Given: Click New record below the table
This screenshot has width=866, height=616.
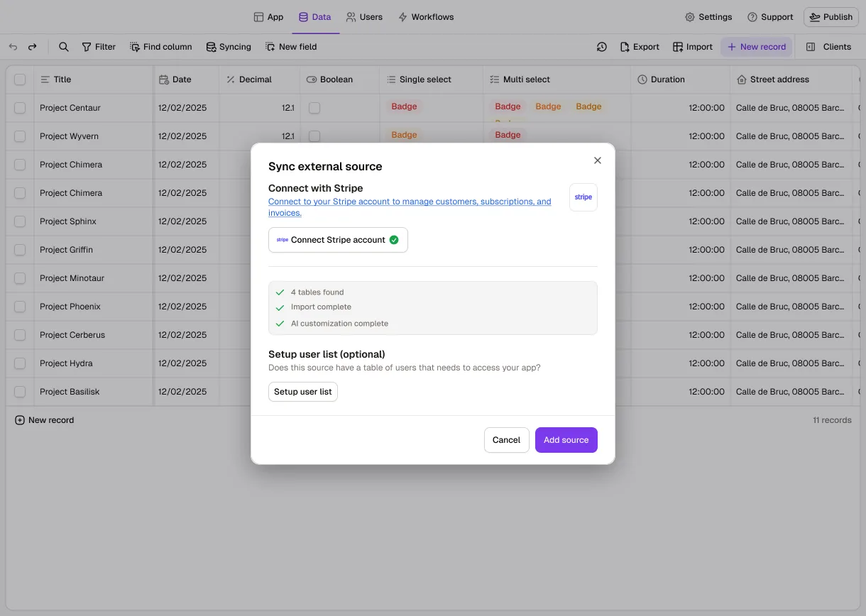Looking at the screenshot, I should [45, 420].
